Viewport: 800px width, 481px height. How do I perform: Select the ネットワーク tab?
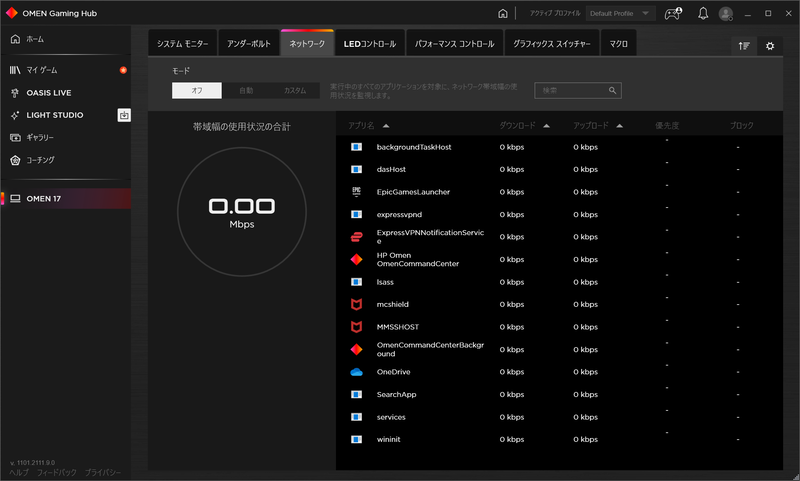(307, 43)
